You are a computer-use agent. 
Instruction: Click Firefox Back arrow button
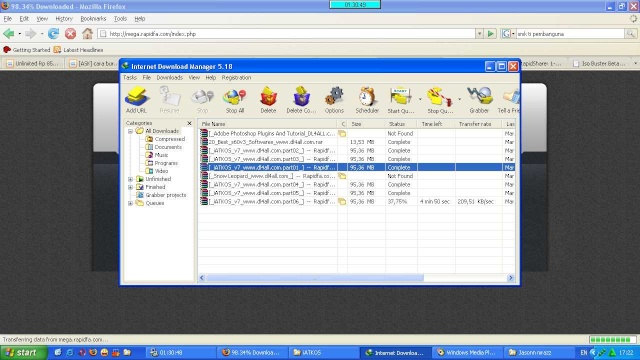point(9,33)
